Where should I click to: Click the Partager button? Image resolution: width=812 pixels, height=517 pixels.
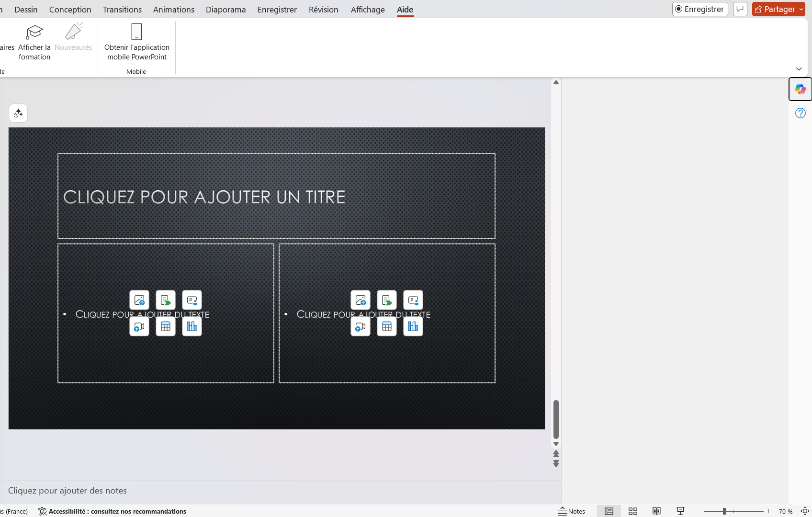point(775,9)
